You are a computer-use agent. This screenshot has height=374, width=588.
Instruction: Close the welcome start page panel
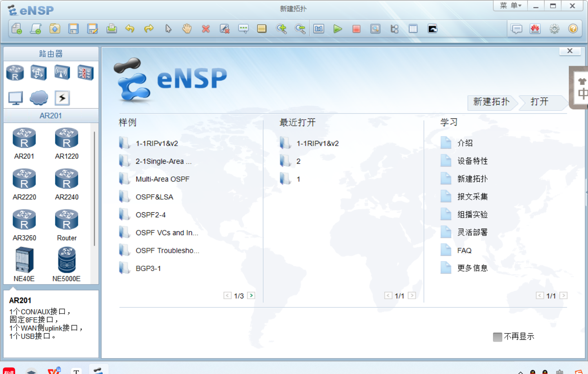tap(570, 51)
